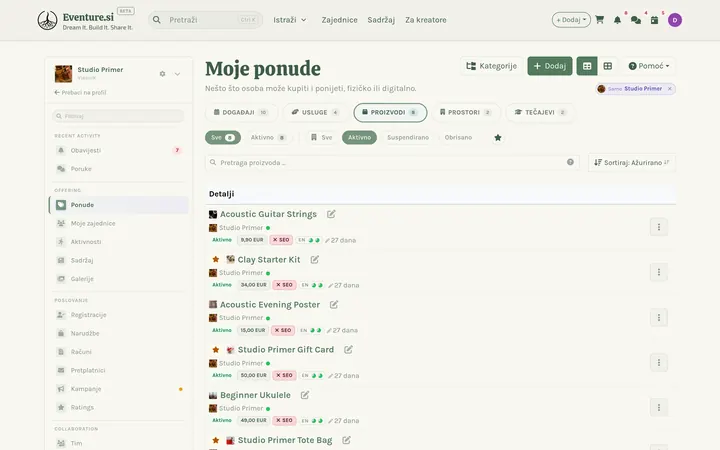Select the Usluge tab
This screenshot has height=450, width=720.
coord(315,112)
